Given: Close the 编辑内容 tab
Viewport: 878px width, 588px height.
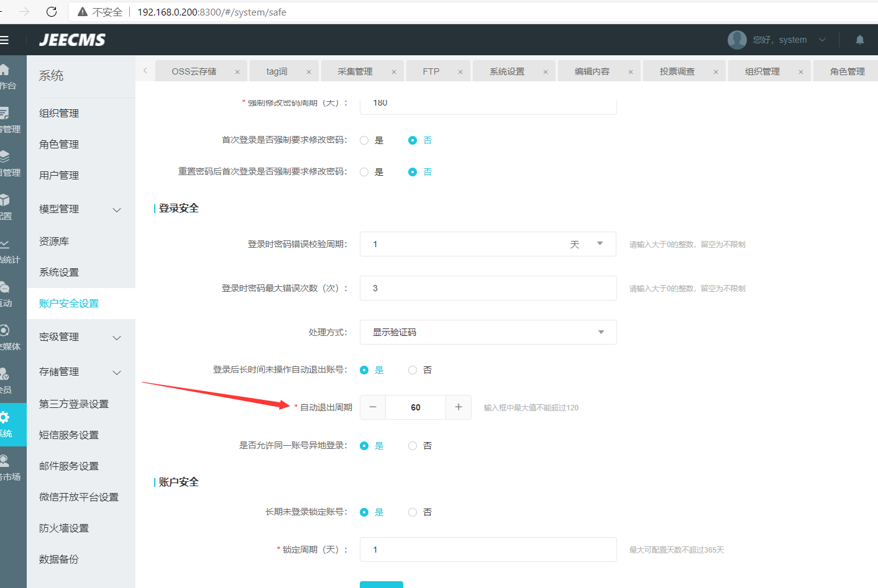Looking at the screenshot, I should pos(631,72).
